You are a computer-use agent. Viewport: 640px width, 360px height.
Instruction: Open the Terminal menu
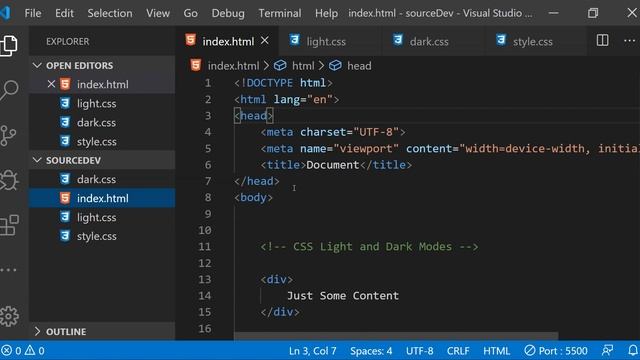tap(280, 13)
